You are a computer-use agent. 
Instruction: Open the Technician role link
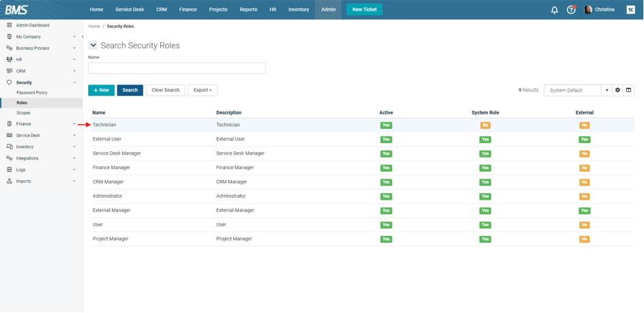point(104,125)
